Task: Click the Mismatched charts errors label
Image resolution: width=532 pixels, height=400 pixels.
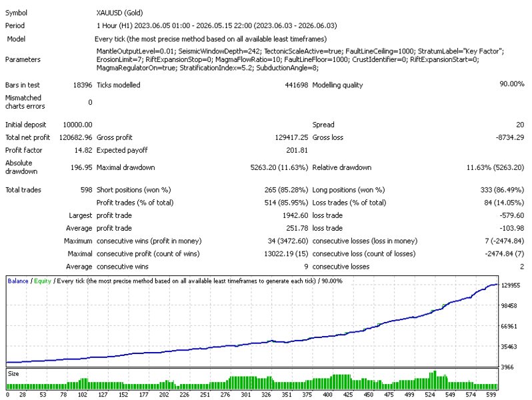Action: (x=25, y=102)
